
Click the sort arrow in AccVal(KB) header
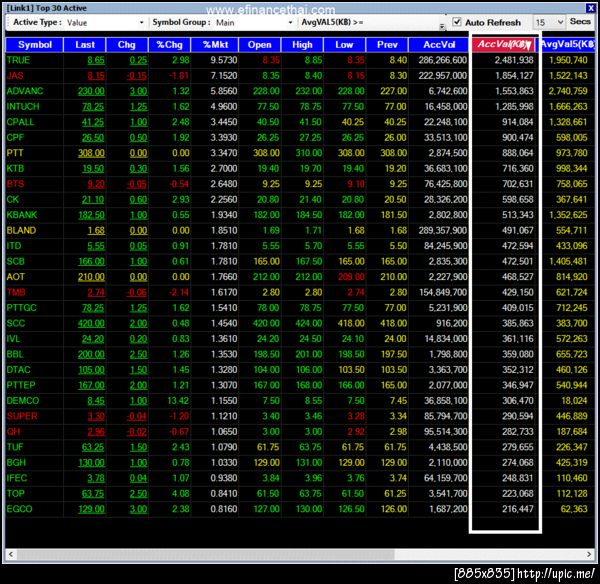pos(528,46)
